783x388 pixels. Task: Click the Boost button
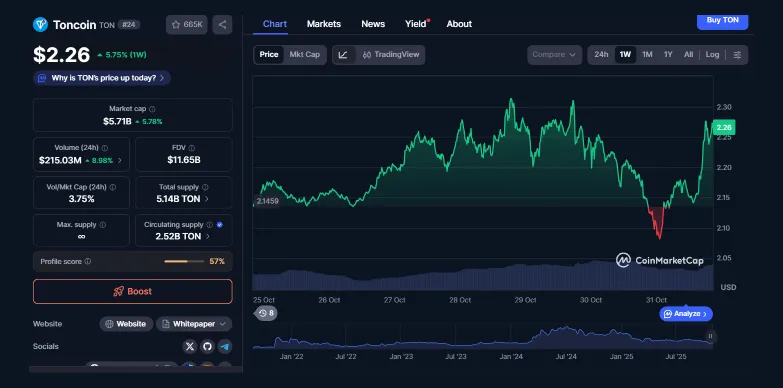[x=133, y=292]
